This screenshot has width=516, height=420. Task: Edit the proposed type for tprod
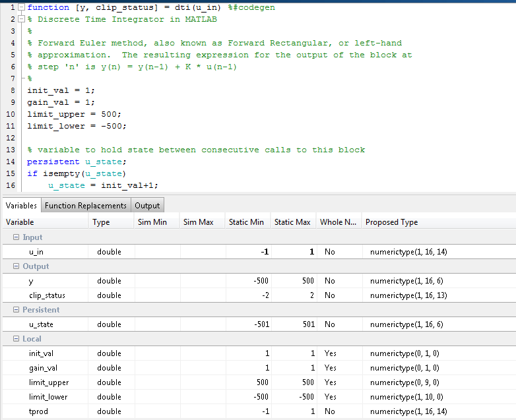tap(409, 411)
